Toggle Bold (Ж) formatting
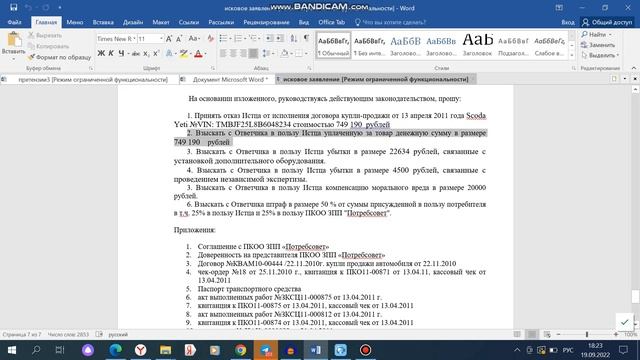The image size is (640, 360). [x=101, y=53]
